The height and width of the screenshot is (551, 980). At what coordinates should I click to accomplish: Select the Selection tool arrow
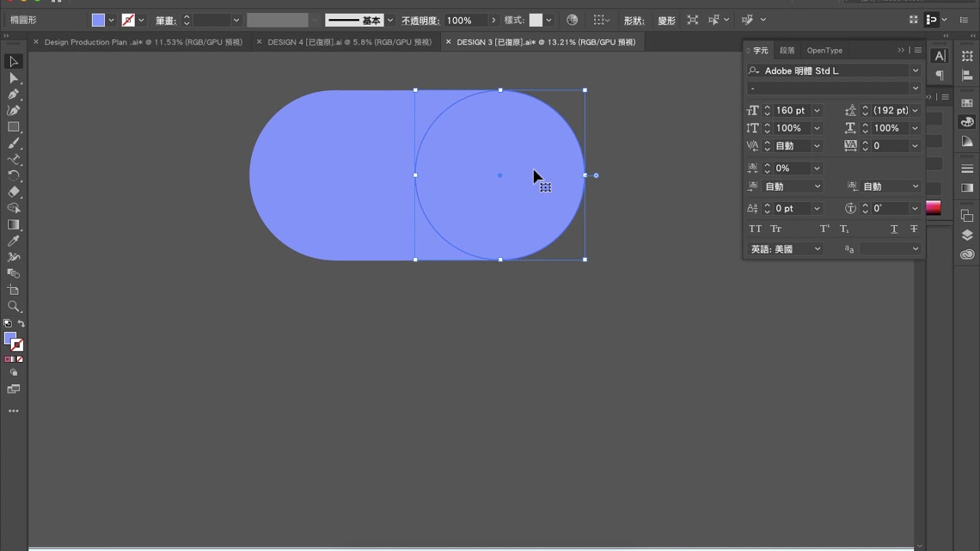(14, 62)
